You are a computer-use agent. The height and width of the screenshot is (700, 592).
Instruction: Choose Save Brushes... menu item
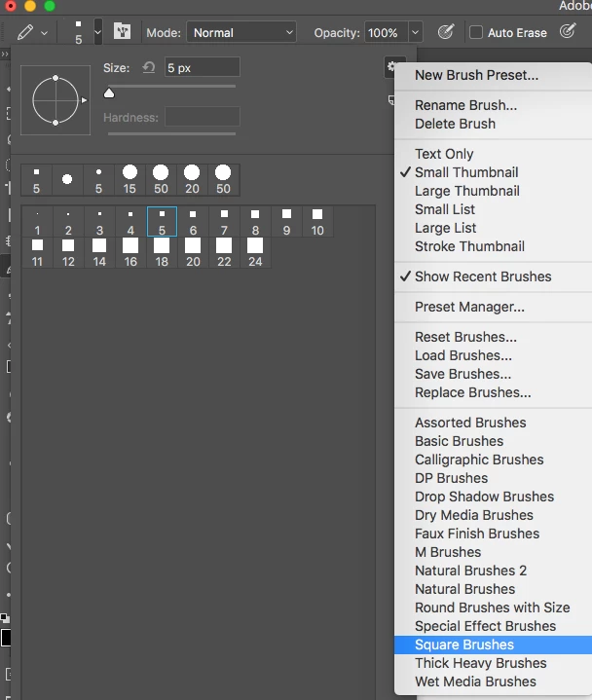pos(493,374)
